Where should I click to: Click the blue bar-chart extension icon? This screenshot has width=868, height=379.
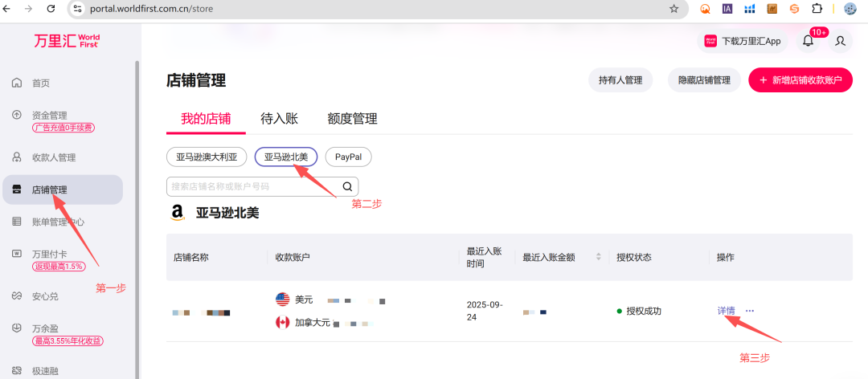(x=750, y=8)
